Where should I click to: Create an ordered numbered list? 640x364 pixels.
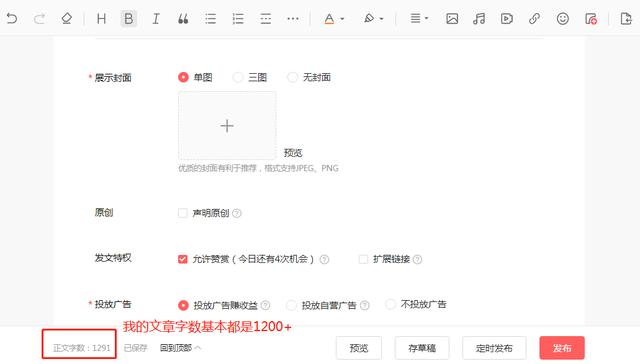[238, 18]
